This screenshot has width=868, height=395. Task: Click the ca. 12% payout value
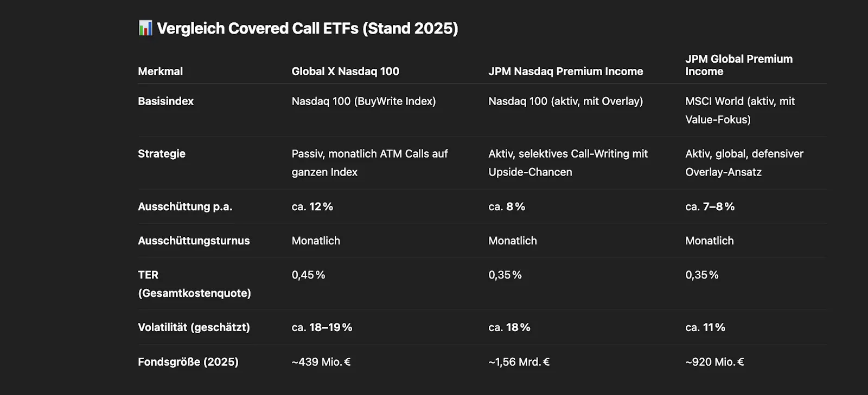pyautogui.click(x=312, y=206)
